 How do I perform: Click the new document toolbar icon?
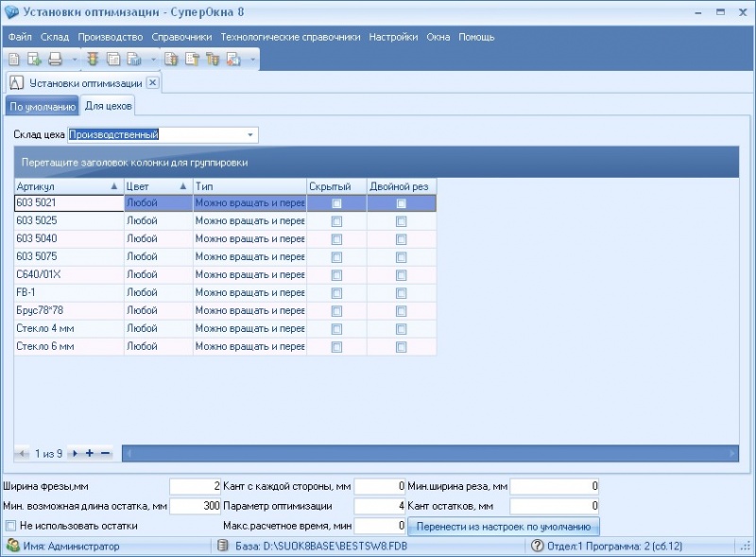pyautogui.click(x=14, y=60)
